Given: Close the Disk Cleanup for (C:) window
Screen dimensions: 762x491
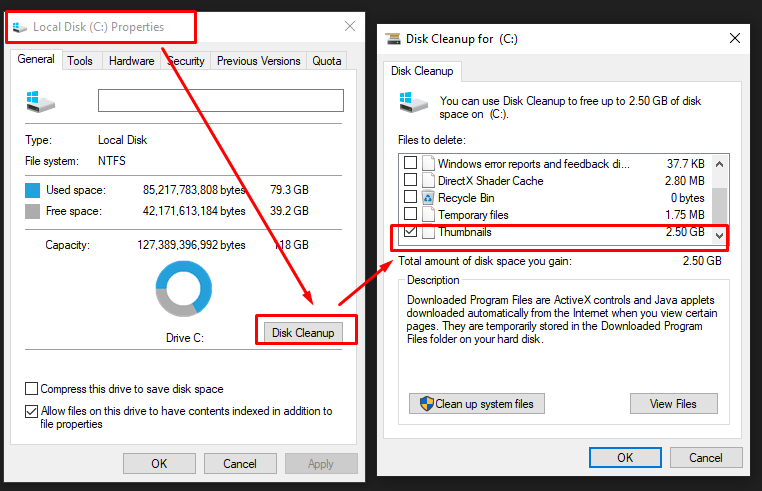Looking at the screenshot, I should [x=735, y=38].
